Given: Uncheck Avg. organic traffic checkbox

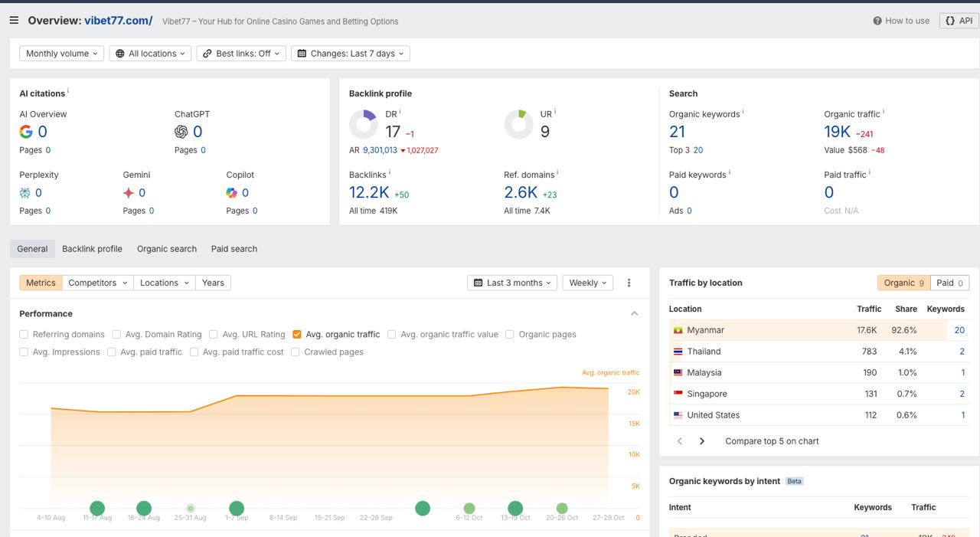Looking at the screenshot, I should tap(297, 334).
